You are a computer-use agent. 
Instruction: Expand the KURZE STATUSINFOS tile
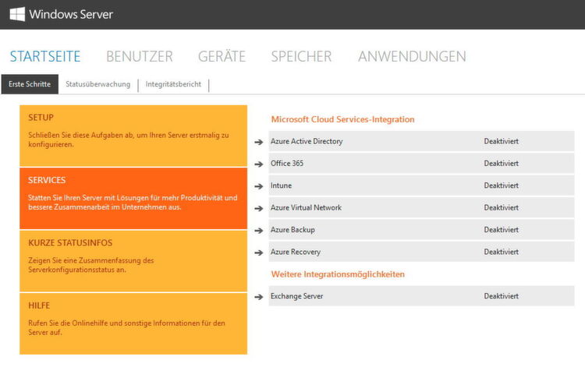(x=133, y=261)
